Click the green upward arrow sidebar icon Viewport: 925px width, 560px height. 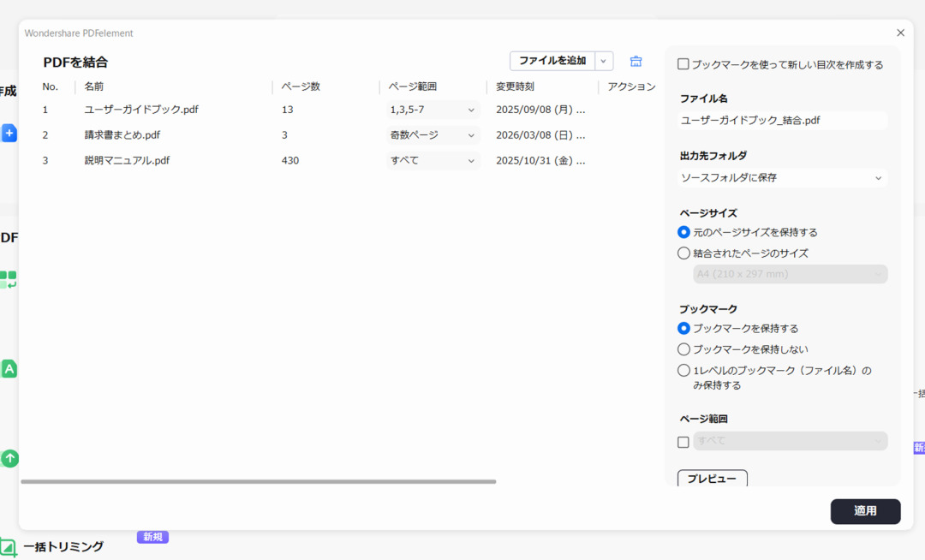coord(9,458)
